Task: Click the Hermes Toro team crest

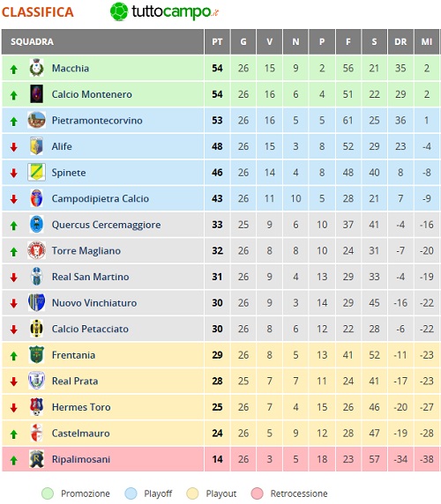Action: tap(36, 406)
